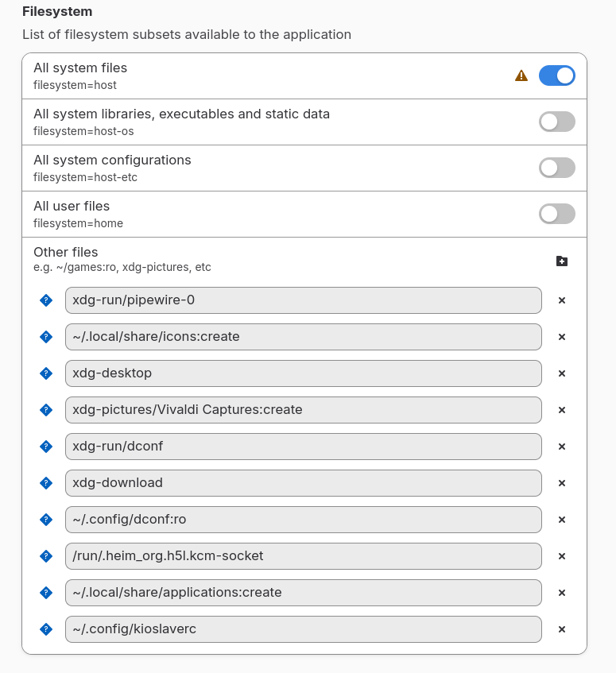Delete the ~/.local/share/applications:create entry
616x673 pixels.
562,593
